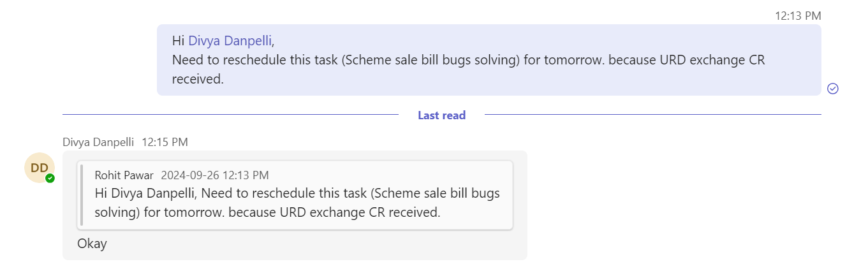Screen dimensions: 868x264
Task: Open the DD profile avatar
Action: 40,168
